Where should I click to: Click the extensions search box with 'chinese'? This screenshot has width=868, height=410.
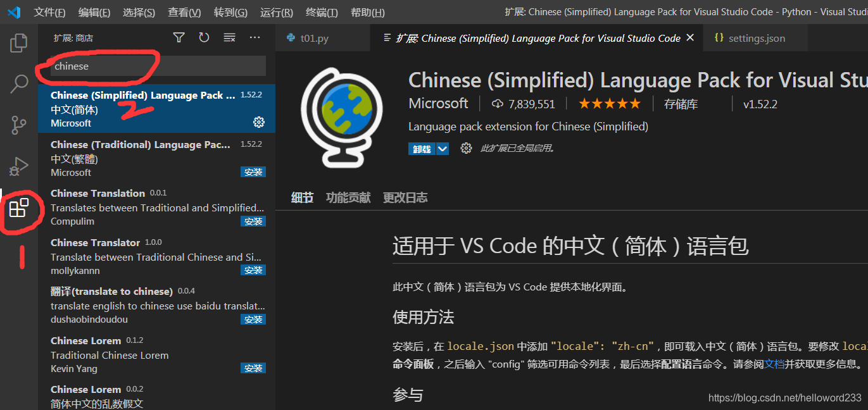point(158,66)
